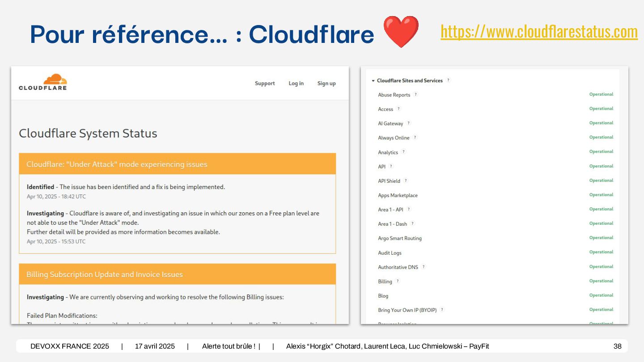This screenshot has width=644, height=362.
Task: Click the help icon beside Authoritative DNS
Action: 424,267
